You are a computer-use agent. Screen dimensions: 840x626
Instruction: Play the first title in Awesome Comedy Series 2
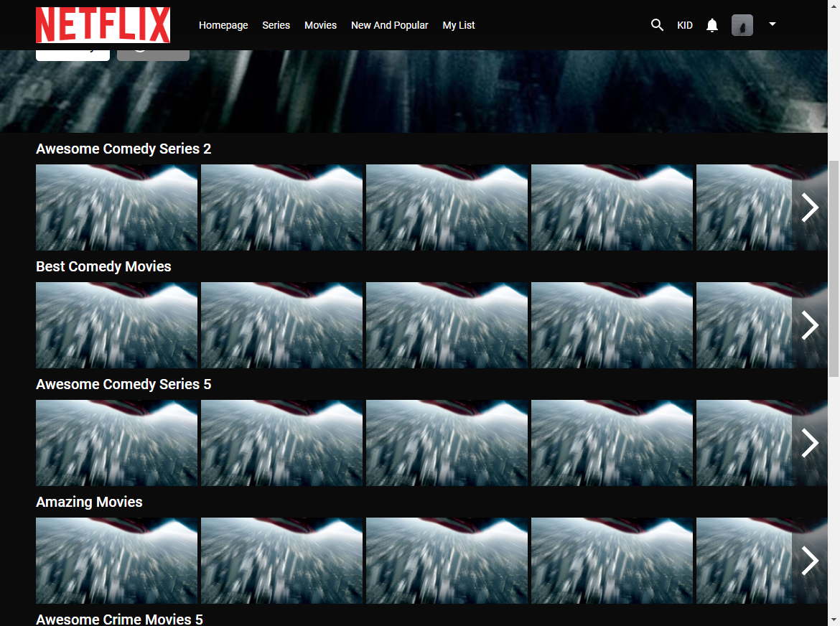(116, 207)
